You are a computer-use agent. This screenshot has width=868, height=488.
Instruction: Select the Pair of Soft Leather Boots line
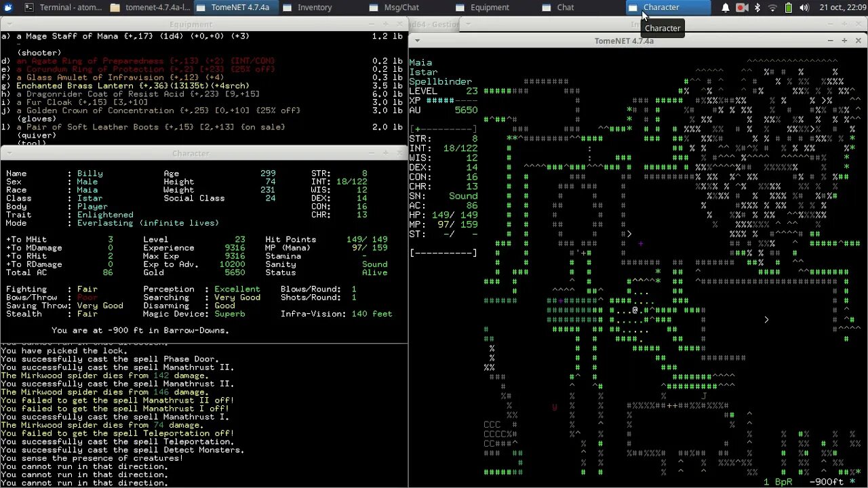click(x=203, y=127)
